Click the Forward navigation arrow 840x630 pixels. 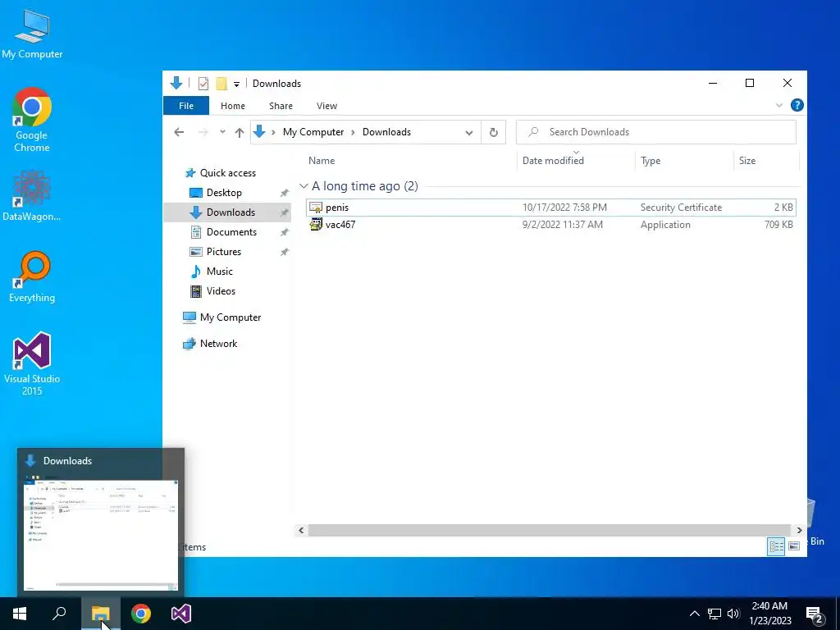[x=203, y=132]
